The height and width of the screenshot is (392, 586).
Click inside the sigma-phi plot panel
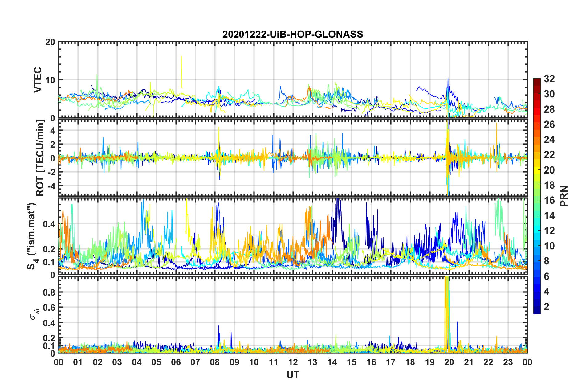coord(293,315)
